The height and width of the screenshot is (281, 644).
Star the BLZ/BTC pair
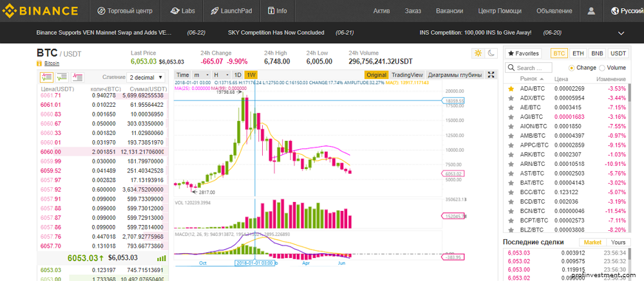pos(511,230)
